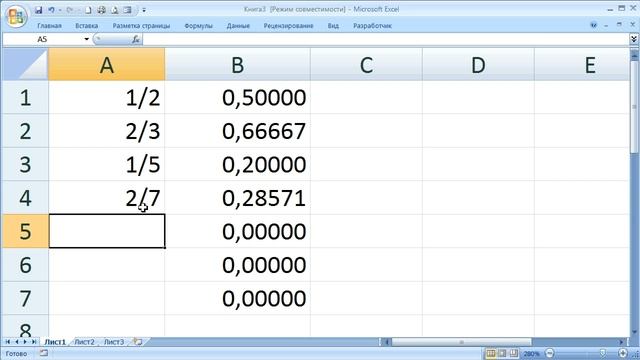Image resolution: width=640 pixels, height=360 pixels.
Task: Click the Undo arrow icon
Action: point(51,10)
